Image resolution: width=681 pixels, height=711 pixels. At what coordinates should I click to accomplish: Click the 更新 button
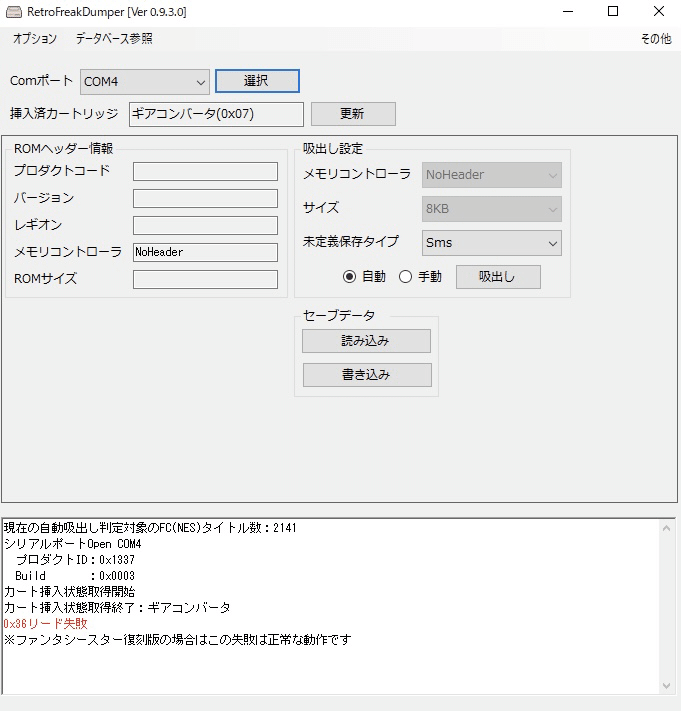353,113
